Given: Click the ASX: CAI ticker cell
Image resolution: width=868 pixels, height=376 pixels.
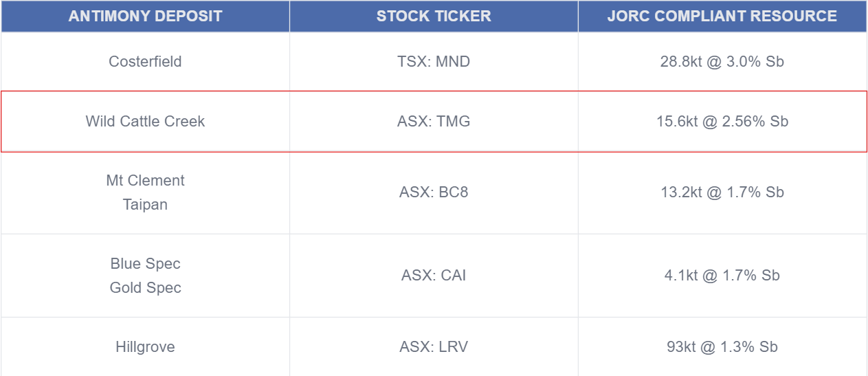Looking at the screenshot, I should point(434,276).
